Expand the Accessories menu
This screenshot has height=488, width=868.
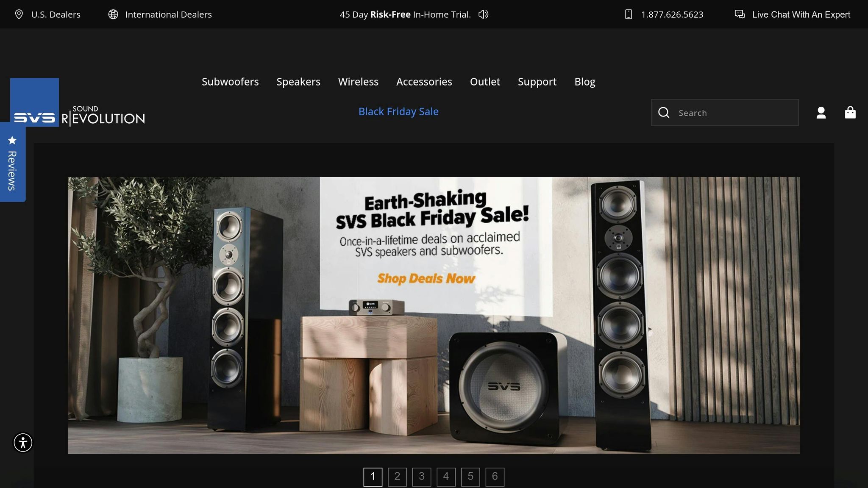click(424, 82)
